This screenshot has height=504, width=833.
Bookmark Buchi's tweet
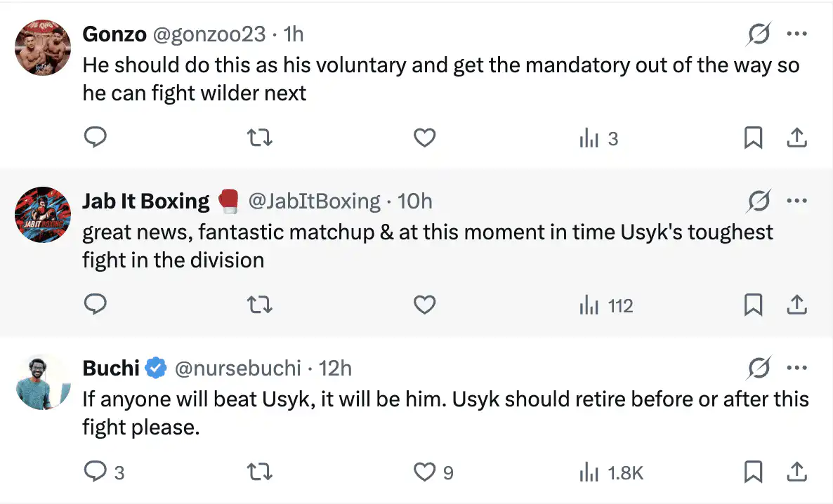pyautogui.click(x=753, y=472)
